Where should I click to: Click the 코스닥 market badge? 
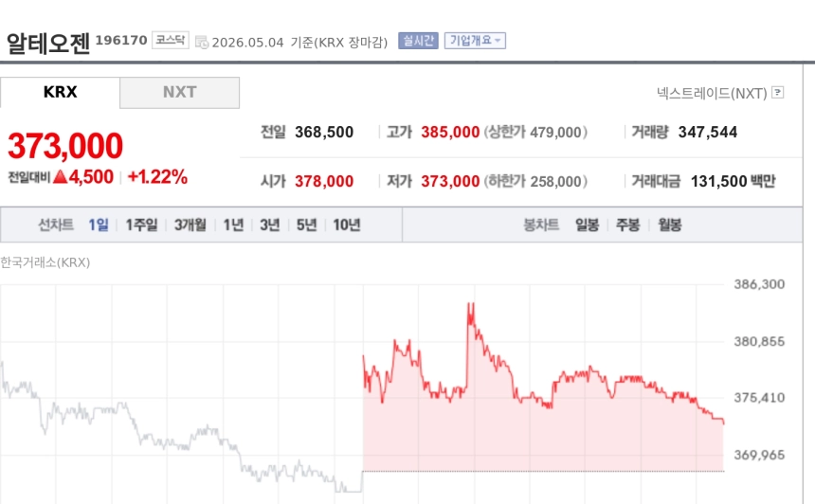pos(170,40)
